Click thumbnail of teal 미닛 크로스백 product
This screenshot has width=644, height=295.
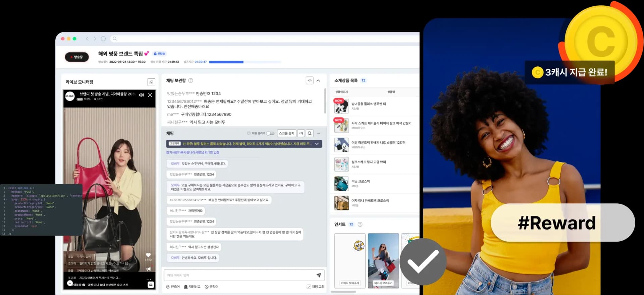pyautogui.click(x=341, y=184)
